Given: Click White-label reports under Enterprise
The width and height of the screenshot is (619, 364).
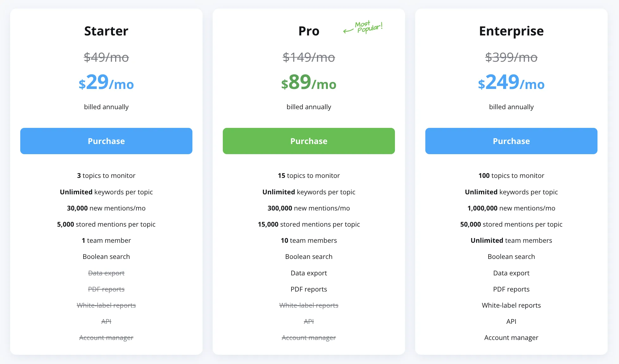Looking at the screenshot, I should [511, 305].
